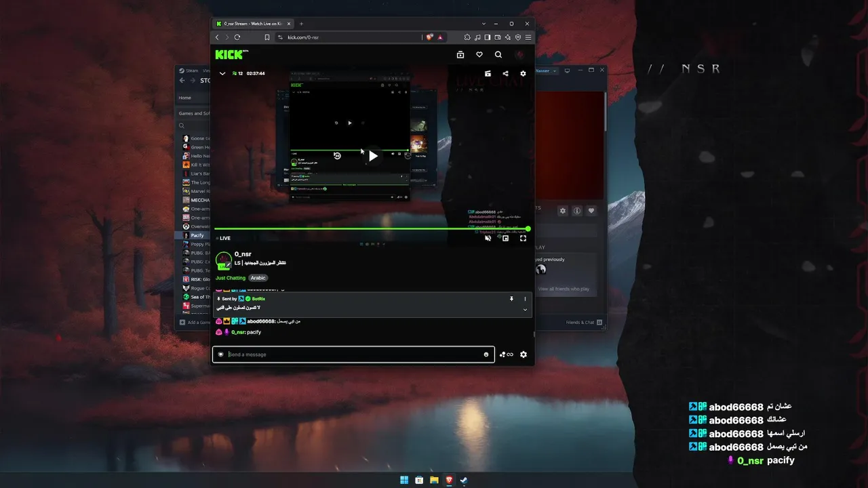Open the chat settings gear
The height and width of the screenshot is (488, 868).
523,354
